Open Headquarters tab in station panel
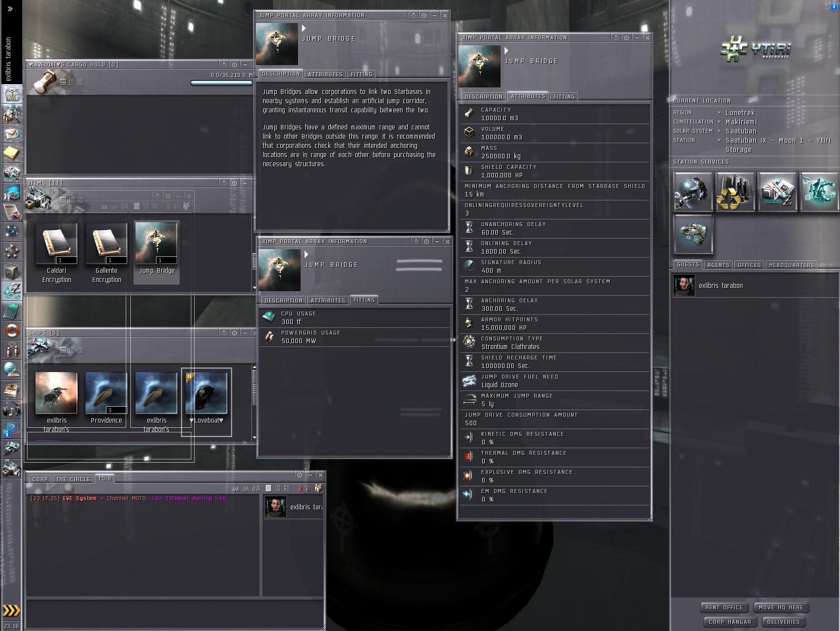The image size is (840, 631). click(791, 265)
